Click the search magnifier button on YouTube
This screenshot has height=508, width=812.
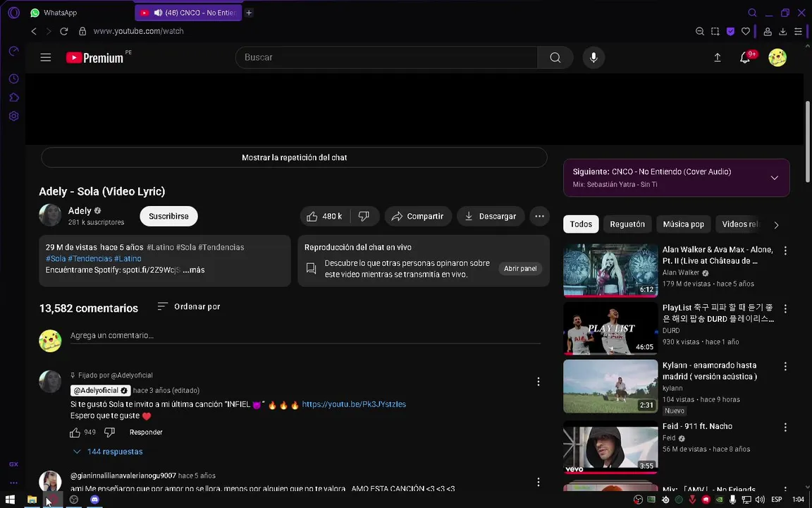tap(555, 58)
